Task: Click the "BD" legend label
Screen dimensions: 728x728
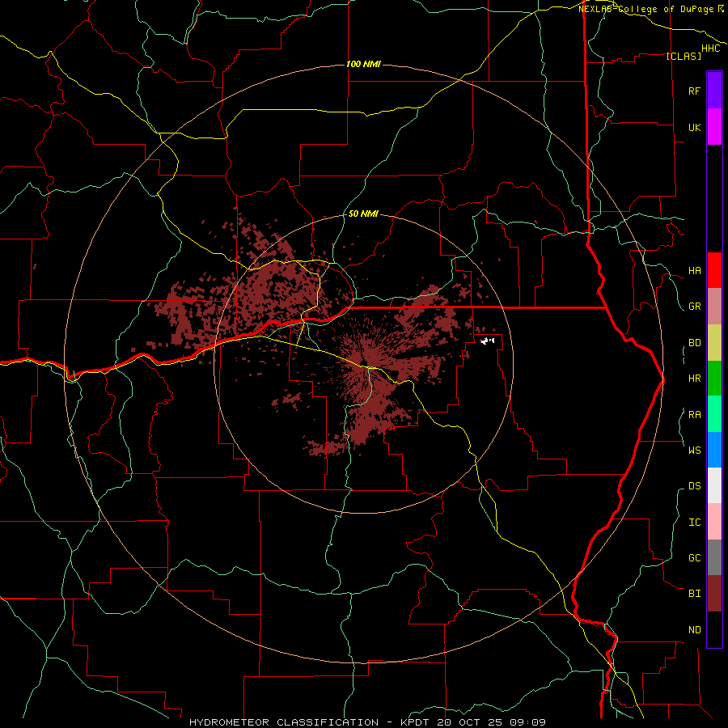Action: coord(694,343)
